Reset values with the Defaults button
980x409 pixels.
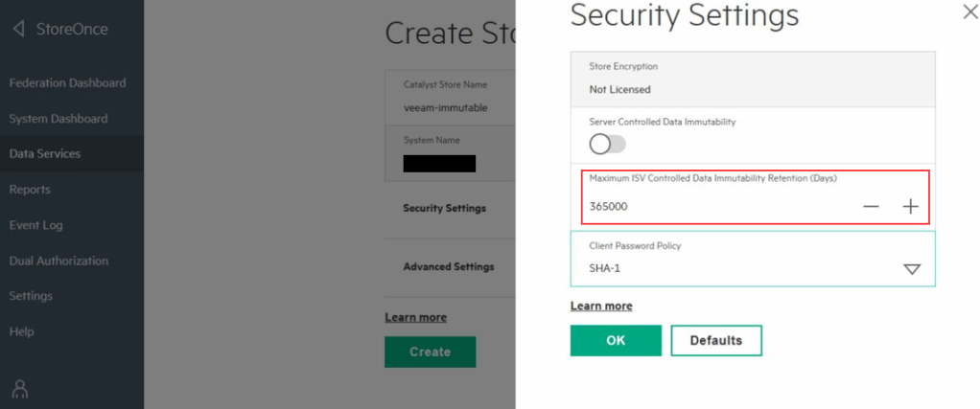point(715,341)
